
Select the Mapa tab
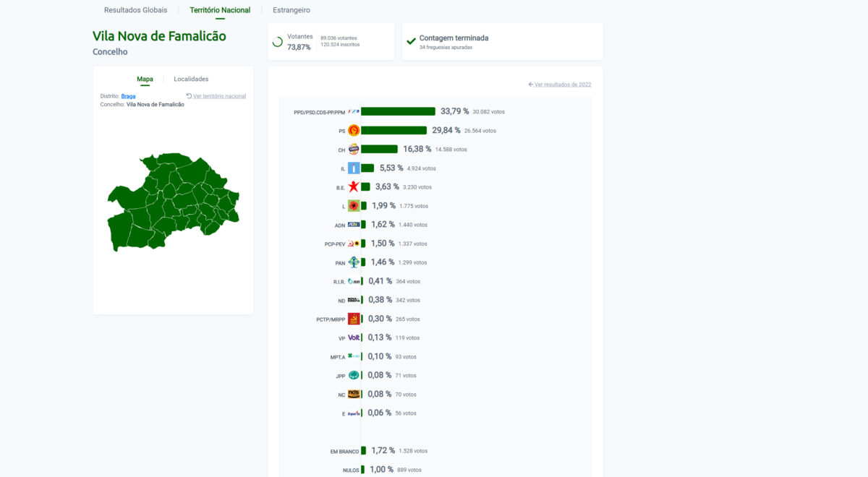pyautogui.click(x=145, y=79)
